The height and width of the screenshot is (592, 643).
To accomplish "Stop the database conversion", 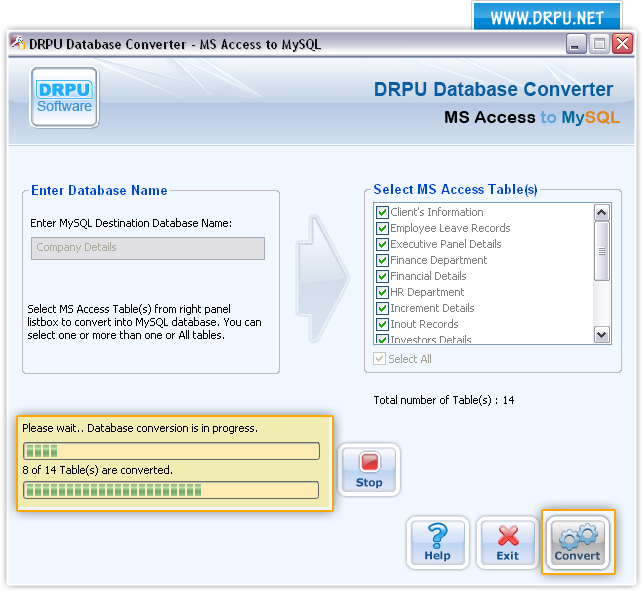I will pyautogui.click(x=369, y=470).
